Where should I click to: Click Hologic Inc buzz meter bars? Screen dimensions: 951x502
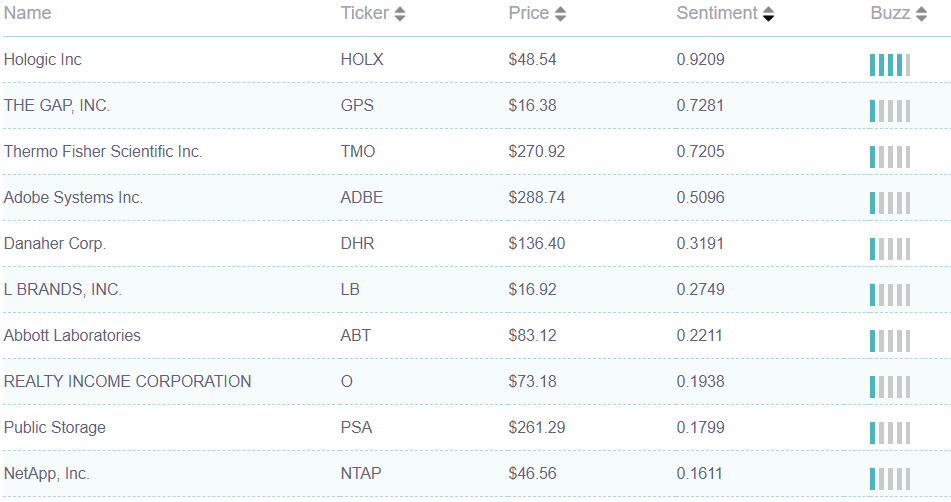[x=889, y=65]
